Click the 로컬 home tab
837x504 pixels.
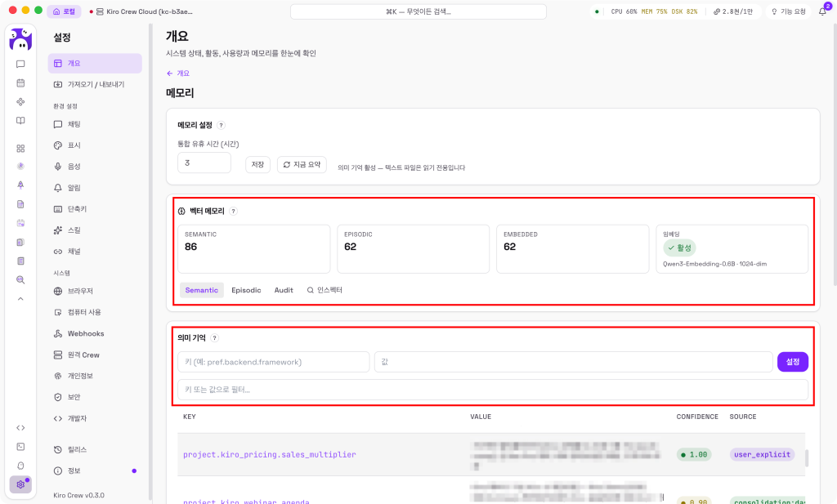pos(64,11)
